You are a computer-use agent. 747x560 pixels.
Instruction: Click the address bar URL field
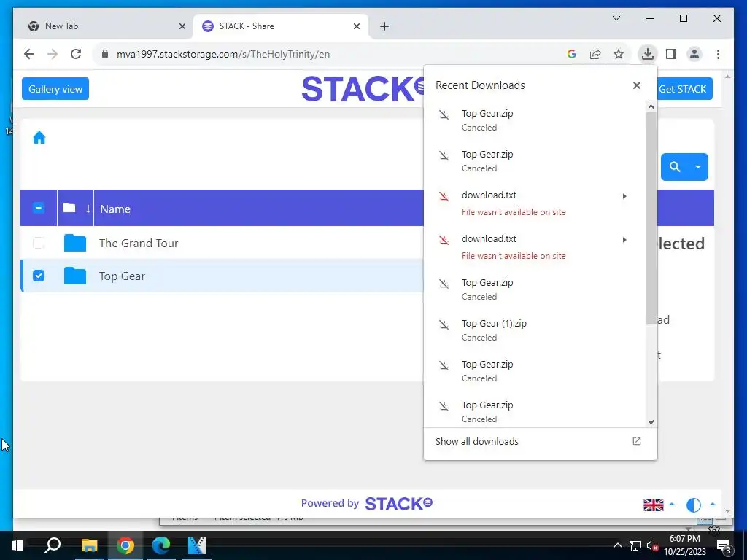tap(329, 54)
